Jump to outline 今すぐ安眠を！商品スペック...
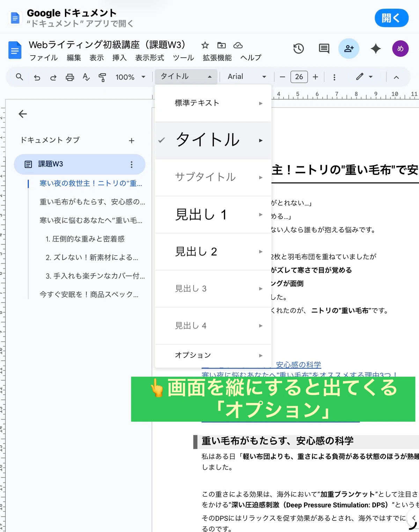The width and height of the screenshot is (419, 532). tap(89, 294)
